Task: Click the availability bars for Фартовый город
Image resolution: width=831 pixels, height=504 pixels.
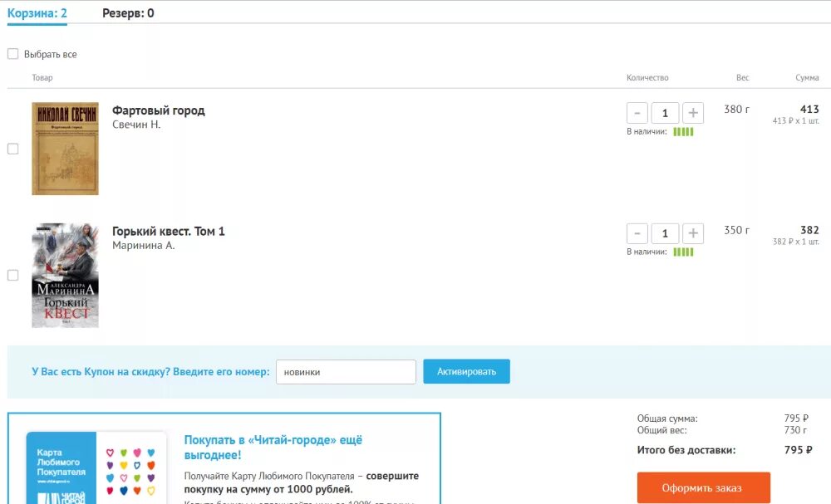Action: tap(683, 132)
